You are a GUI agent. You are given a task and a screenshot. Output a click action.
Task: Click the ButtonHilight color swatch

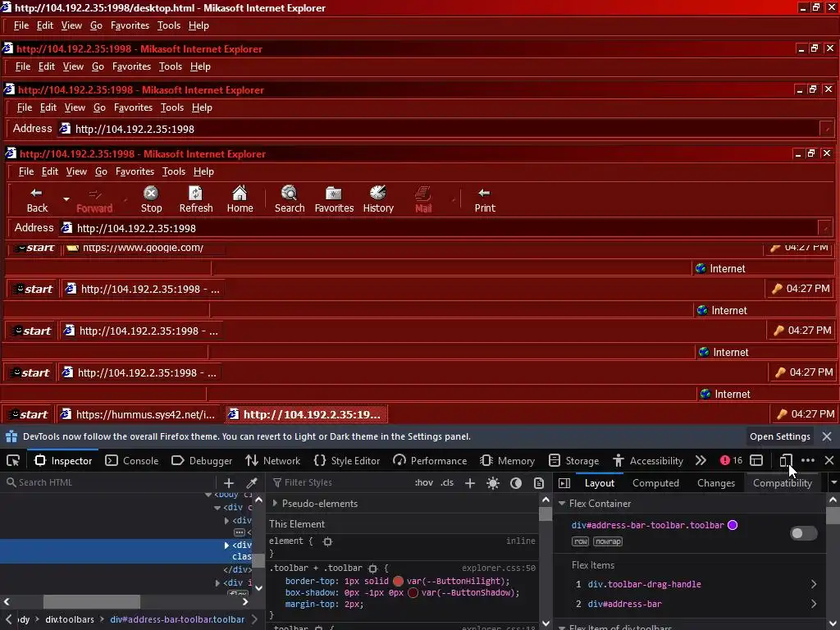398,582
